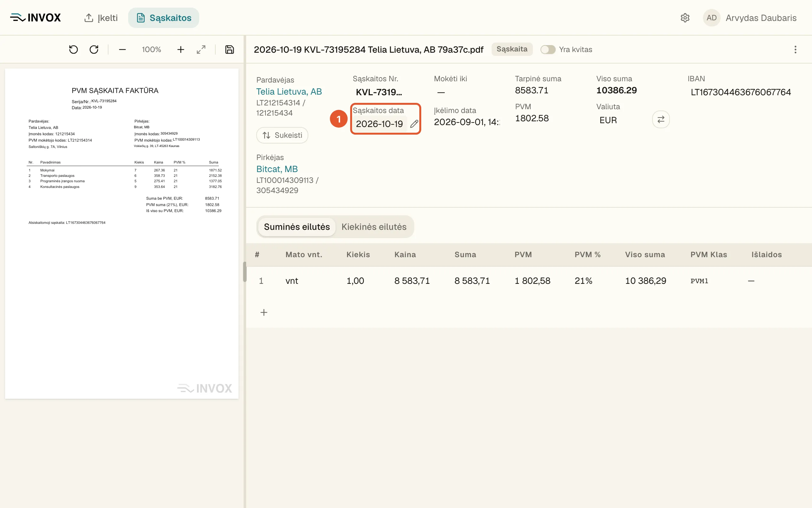812x508 pixels.
Task: Click the Viso suma value 10386.29
Action: click(616, 90)
